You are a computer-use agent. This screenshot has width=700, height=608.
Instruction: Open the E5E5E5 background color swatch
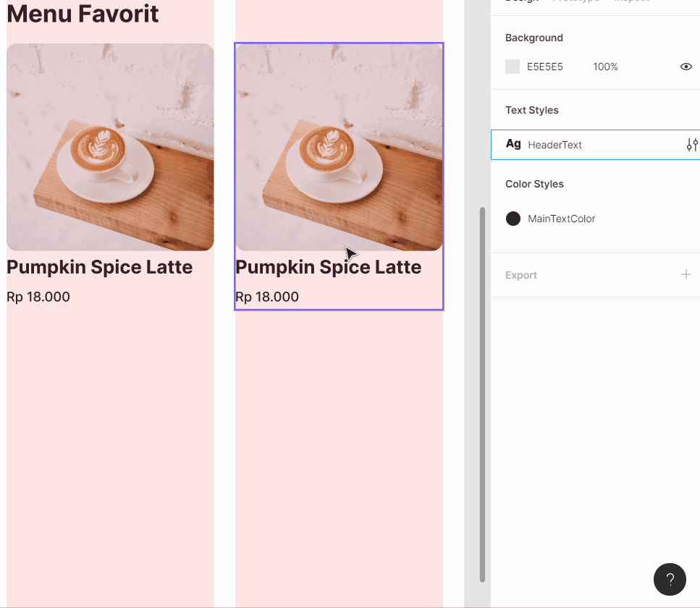point(513,67)
